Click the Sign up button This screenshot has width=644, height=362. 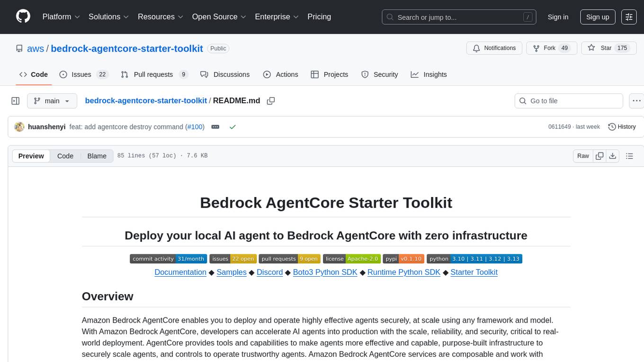[x=598, y=17]
